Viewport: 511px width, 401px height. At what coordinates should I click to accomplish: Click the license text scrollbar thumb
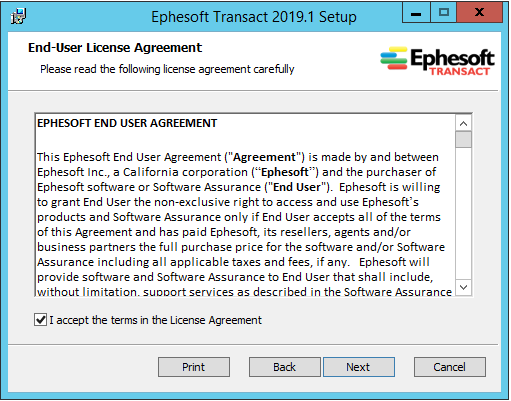pyautogui.click(x=463, y=140)
